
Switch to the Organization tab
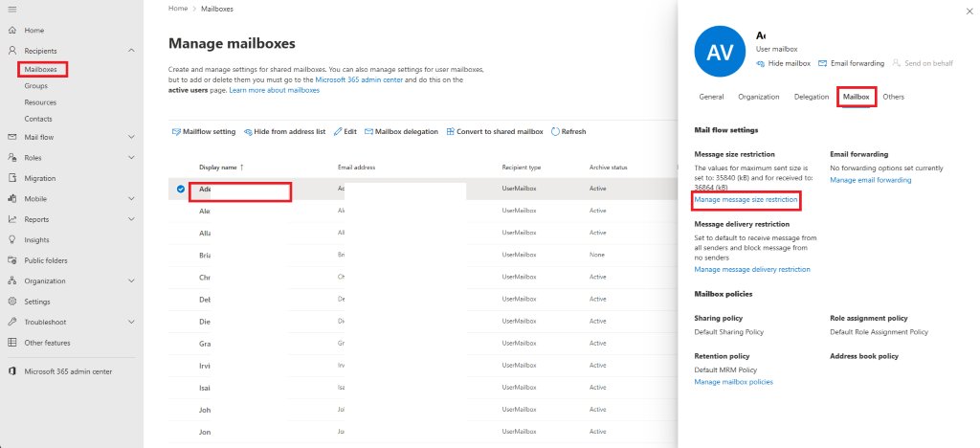pyautogui.click(x=759, y=97)
